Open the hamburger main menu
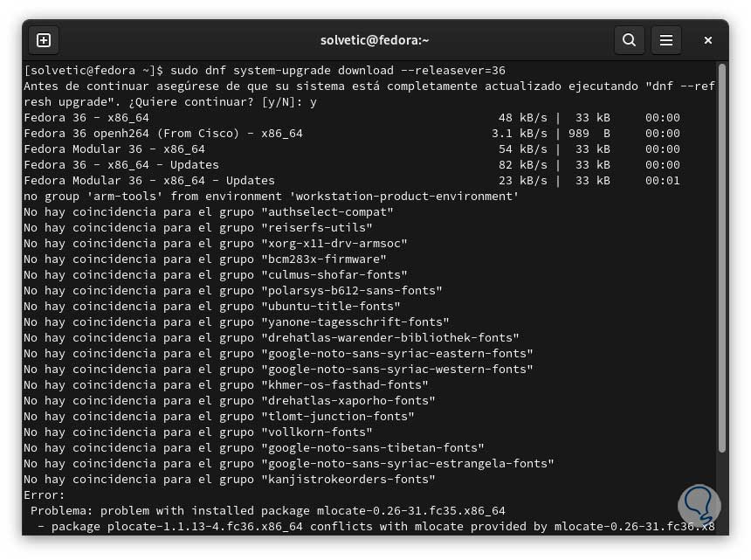Image resolution: width=751 pixels, height=560 pixels. [x=665, y=40]
